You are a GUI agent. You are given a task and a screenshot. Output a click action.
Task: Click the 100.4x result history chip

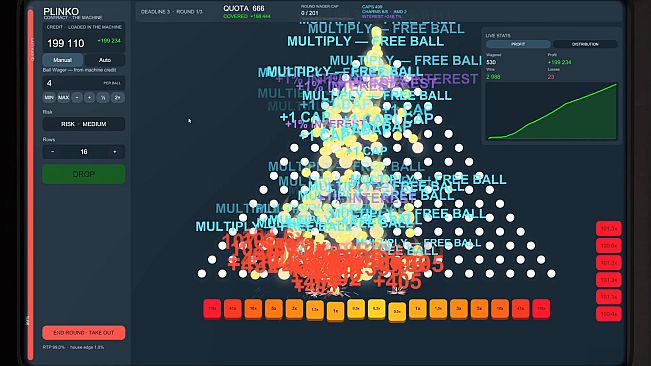click(x=609, y=314)
